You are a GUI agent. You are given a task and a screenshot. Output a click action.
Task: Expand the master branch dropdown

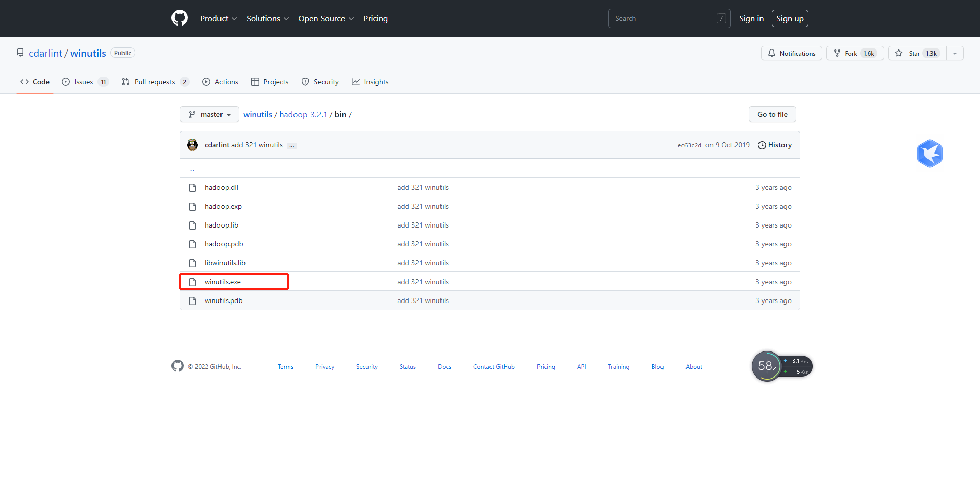tap(209, 115)
